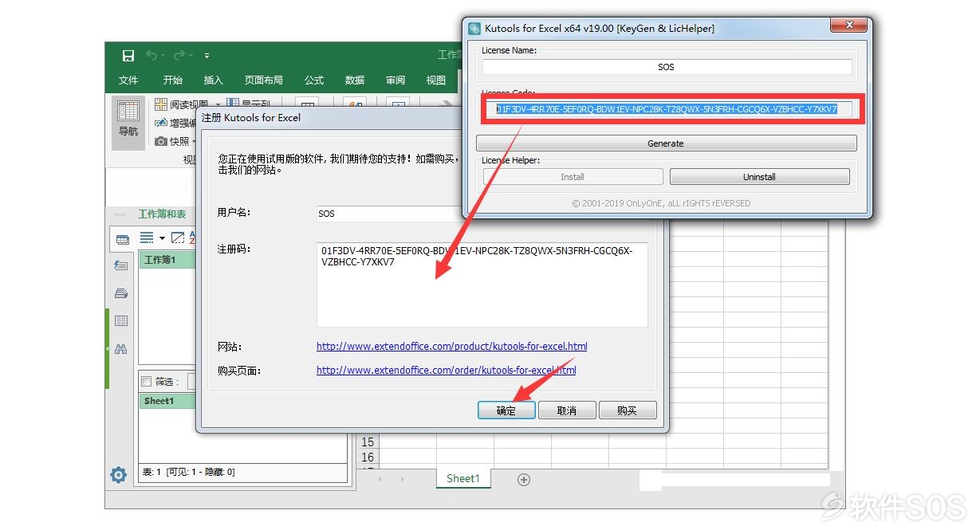Image resolution: width=980 pixels, height=530 pixels.
Task: Click the Uninstall button in KeyGen
Action: 759,177
